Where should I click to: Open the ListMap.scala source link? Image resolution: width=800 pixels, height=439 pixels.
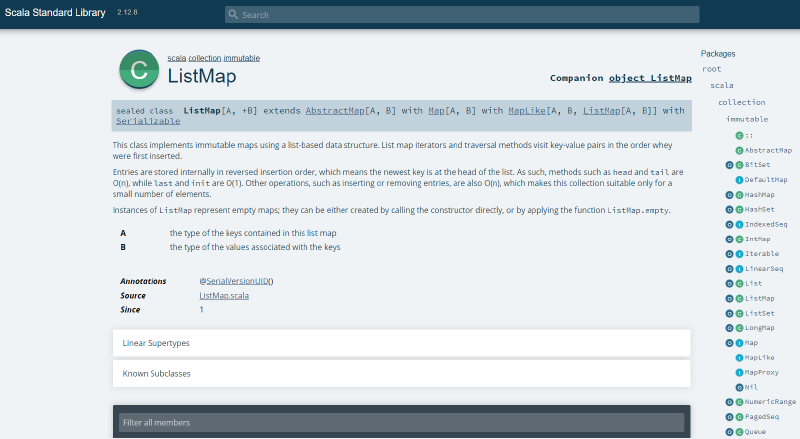(x=224, y=296)
